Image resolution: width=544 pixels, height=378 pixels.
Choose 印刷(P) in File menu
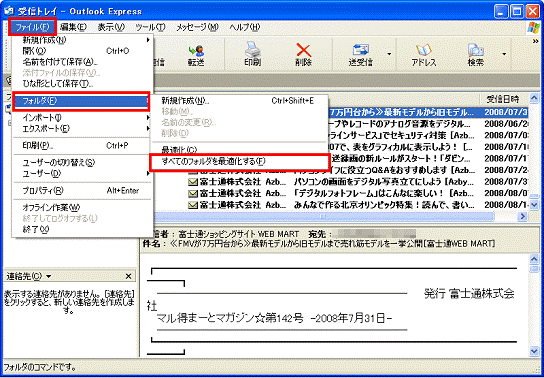click(83, 146)
